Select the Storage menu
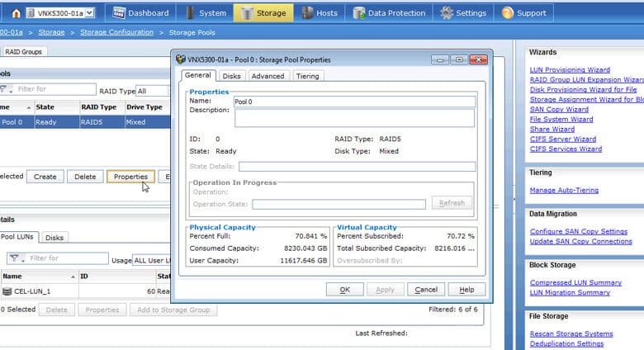644x350 pixels. click(x=263, y=13)
